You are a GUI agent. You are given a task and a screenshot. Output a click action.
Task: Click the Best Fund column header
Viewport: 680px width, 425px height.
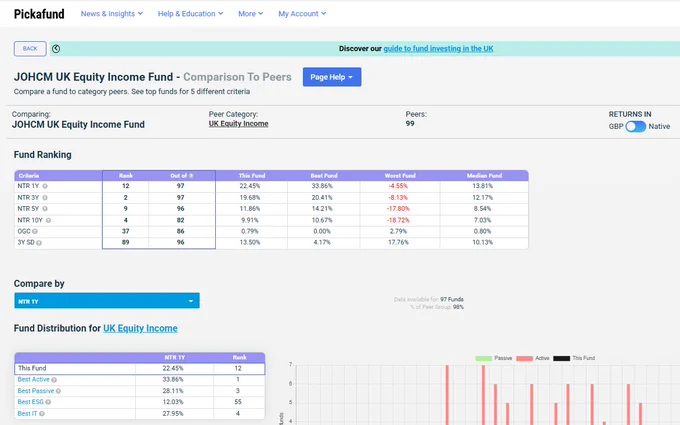(324, 176)
